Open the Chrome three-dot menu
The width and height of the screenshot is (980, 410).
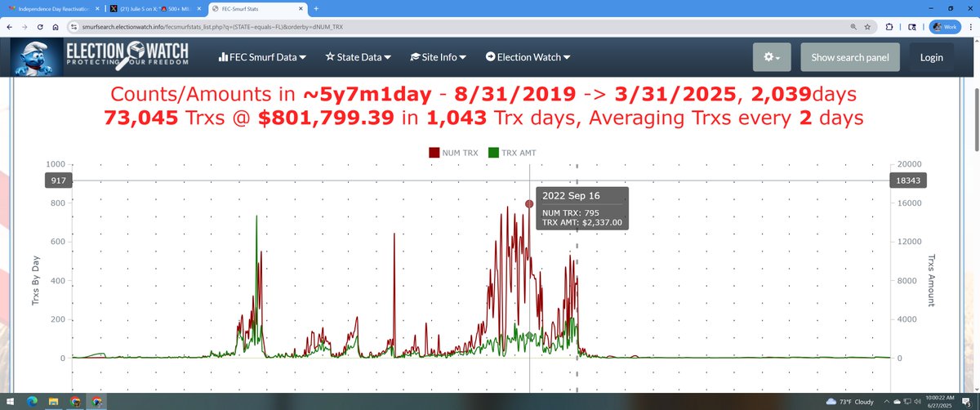point(969,26)
